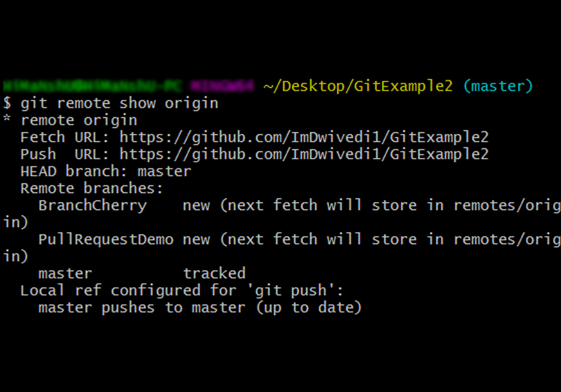
Task: Select the PullRequestDemo remote branch name
Action: (x=106, y=240)
